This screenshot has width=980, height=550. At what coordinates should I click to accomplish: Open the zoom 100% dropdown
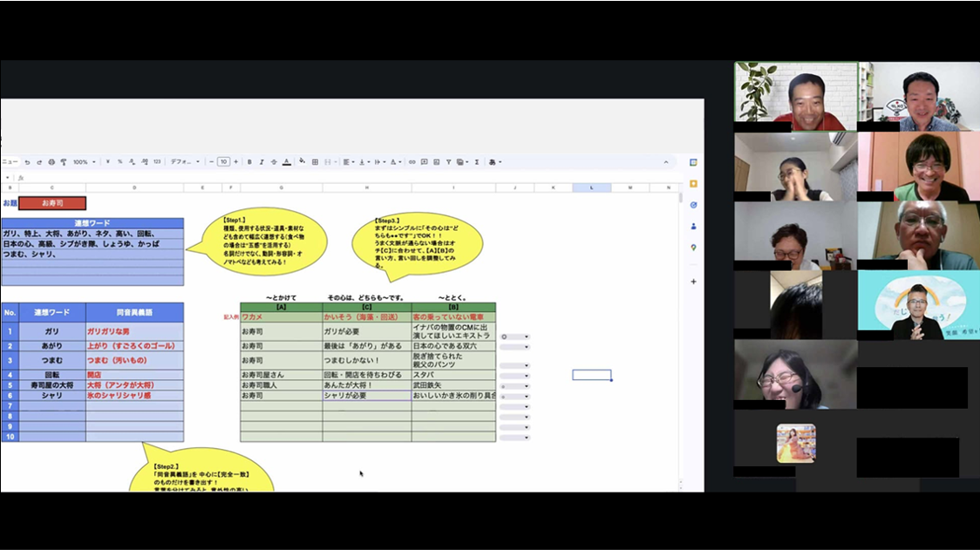(x=84, y=162)
